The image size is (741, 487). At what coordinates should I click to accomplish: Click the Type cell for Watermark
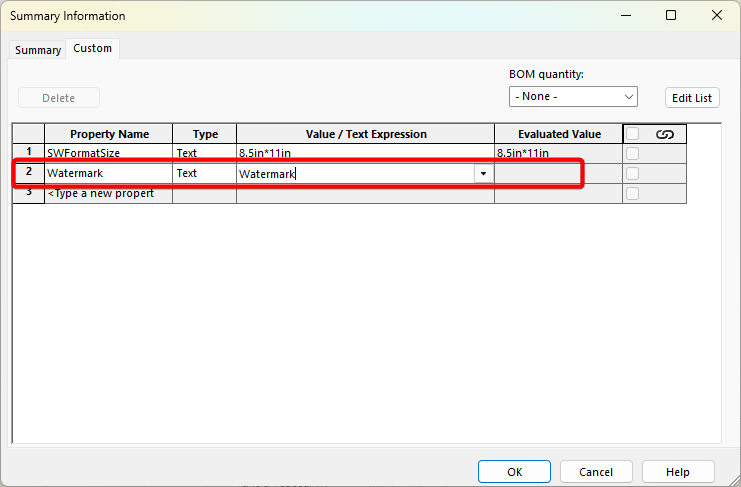point(205,173)
